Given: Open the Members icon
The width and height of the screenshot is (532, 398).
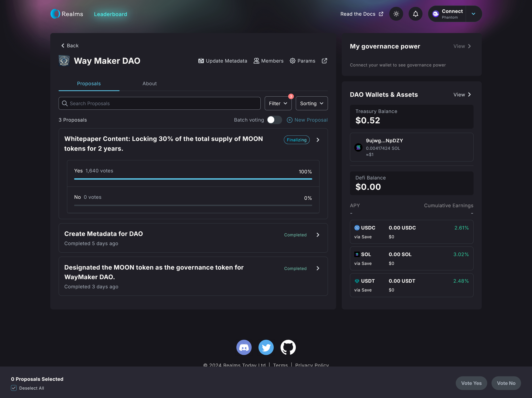Looking at the screenshot, I should click(x=256, y=61).
